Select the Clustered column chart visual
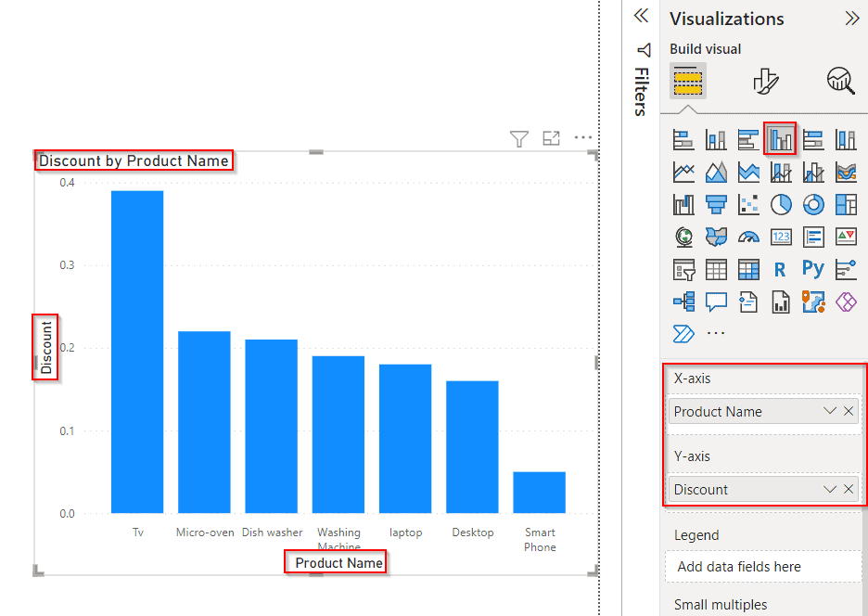 [781, 139]
